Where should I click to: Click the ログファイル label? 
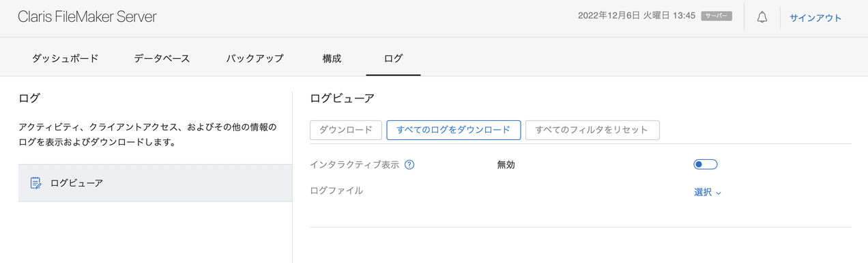point(336,191)
